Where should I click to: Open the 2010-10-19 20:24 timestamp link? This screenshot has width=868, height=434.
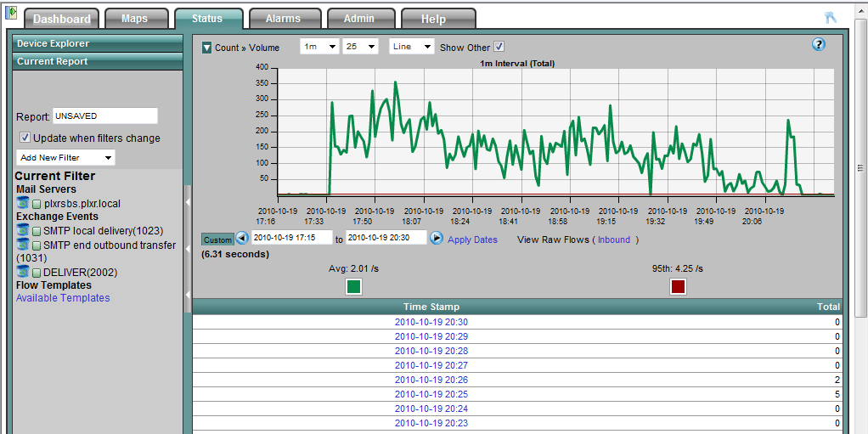point(431,409)
